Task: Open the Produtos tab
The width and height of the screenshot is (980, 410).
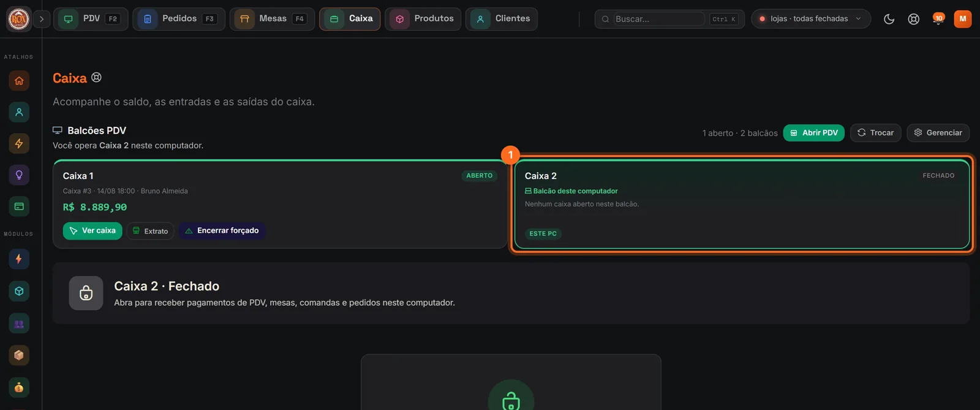Action: [423, 19]
